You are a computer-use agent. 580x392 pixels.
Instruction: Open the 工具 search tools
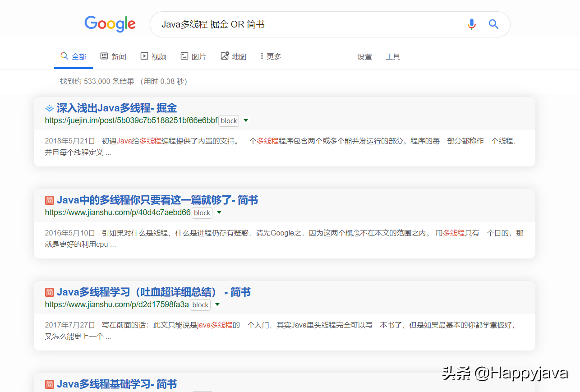[x=393, y=57]
